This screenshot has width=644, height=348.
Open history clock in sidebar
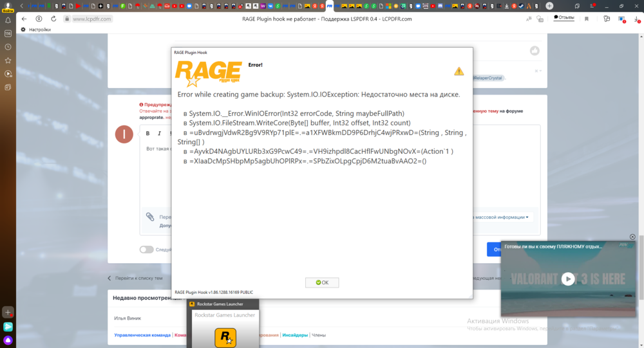pyautogui.click(x=8, y=47)
